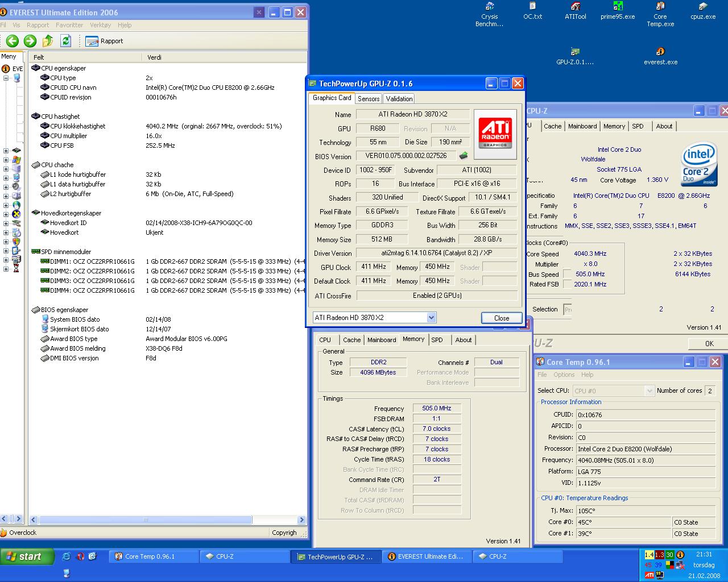The image size is (728, 582).
Task: Launch everest.exe desktop icon
Action: click(660, 56)
